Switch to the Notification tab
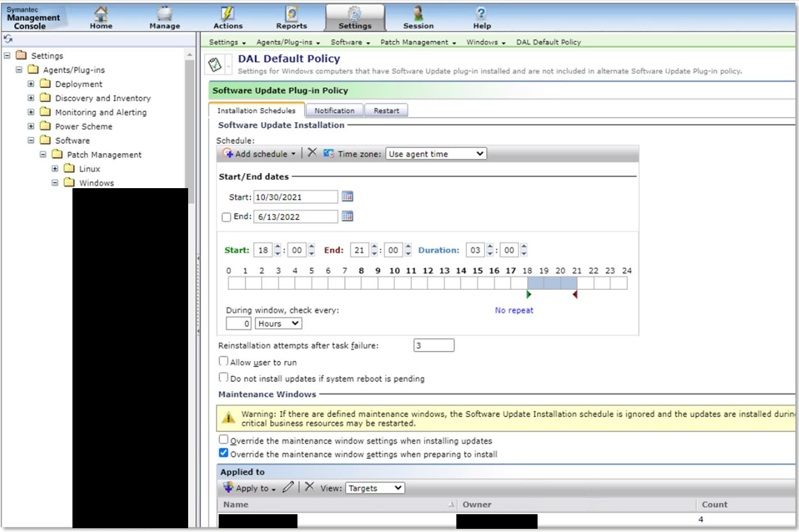 (334, 111)
